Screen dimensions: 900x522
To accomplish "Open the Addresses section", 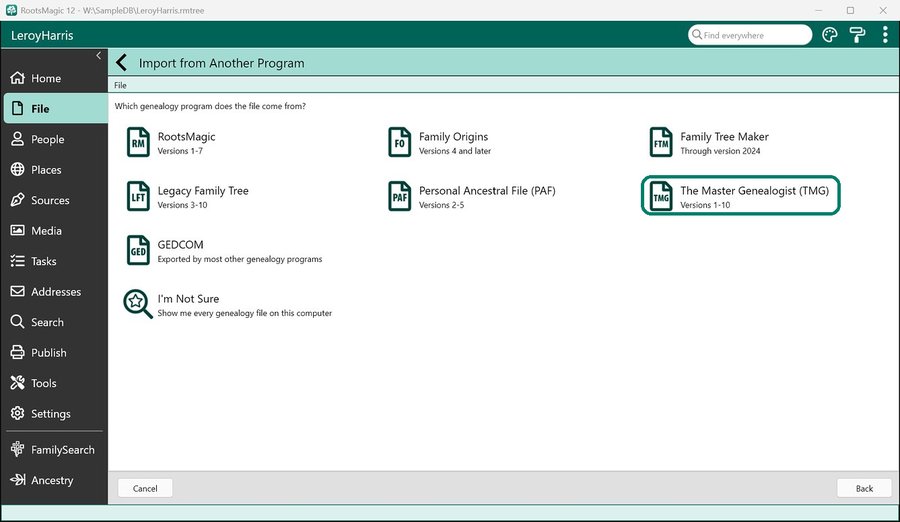I will click(54, 291).
